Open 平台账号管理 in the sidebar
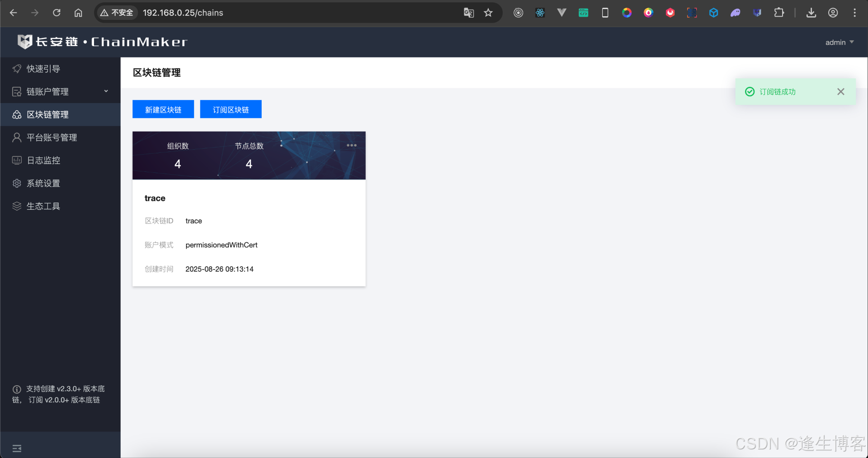 (x=61, y=137)
